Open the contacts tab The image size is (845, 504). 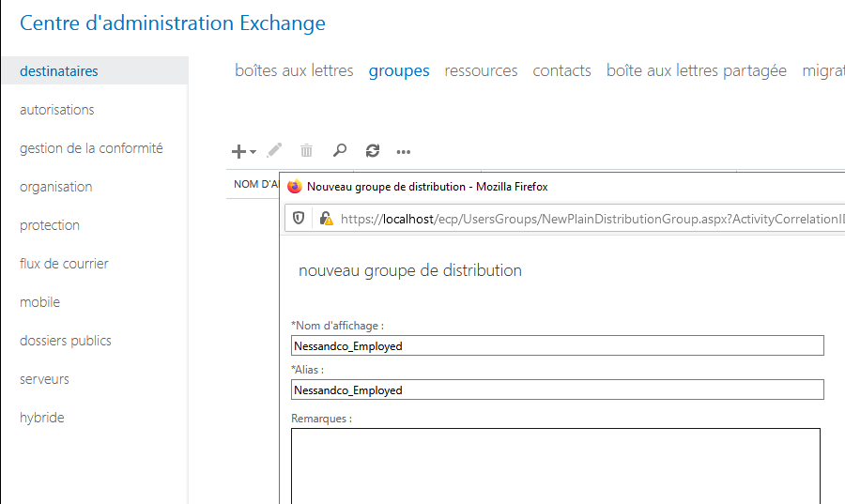click(x=561, y=70)
